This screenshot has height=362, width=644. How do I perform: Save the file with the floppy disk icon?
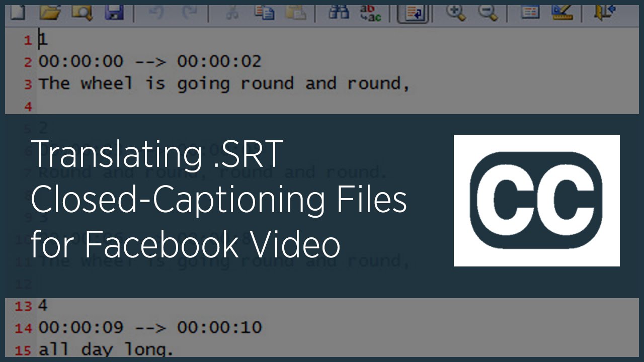pos(115,12)
